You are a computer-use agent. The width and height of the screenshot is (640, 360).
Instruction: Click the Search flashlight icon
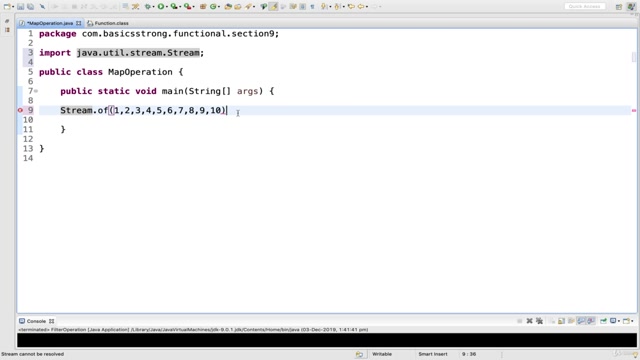tap(248, 7)
